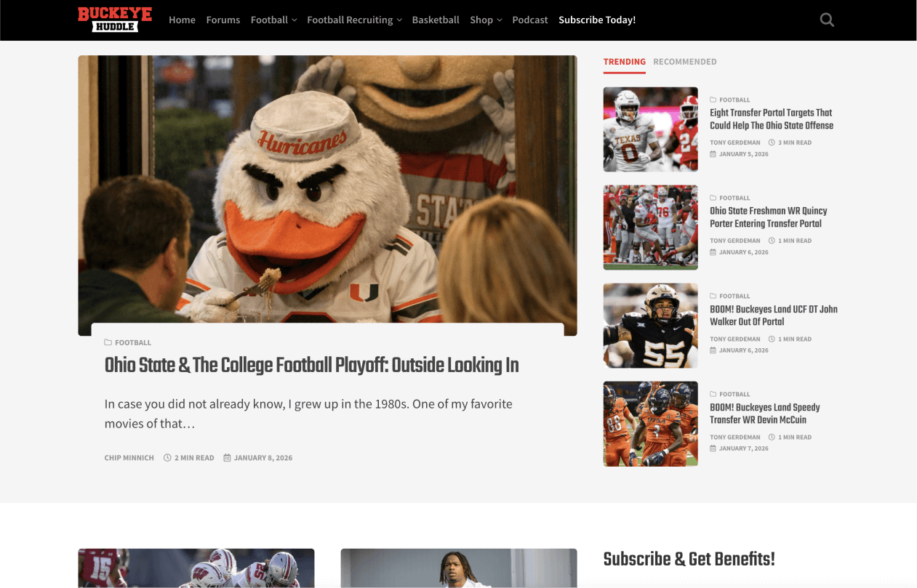Viewport: 917px width, 588px height.
Task: Click Subscribe Today! link
Action: click(x=597, y=20)
